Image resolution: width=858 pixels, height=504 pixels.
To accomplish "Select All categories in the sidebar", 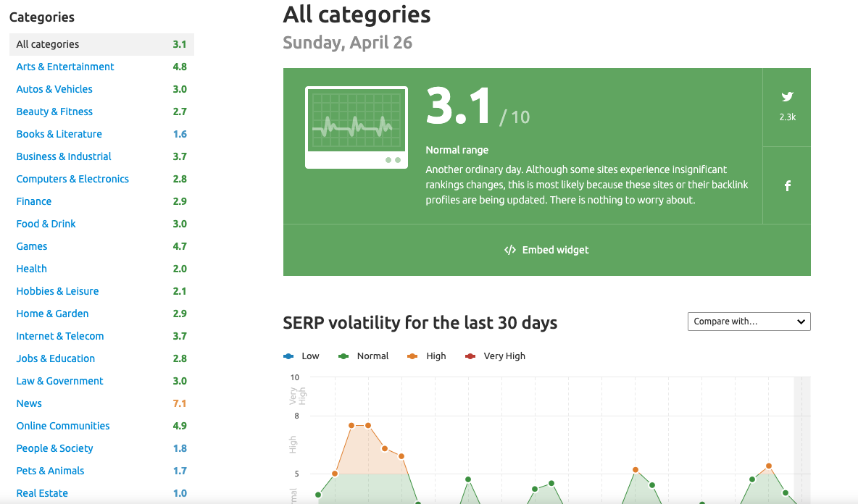I will [x=47, y=43].
